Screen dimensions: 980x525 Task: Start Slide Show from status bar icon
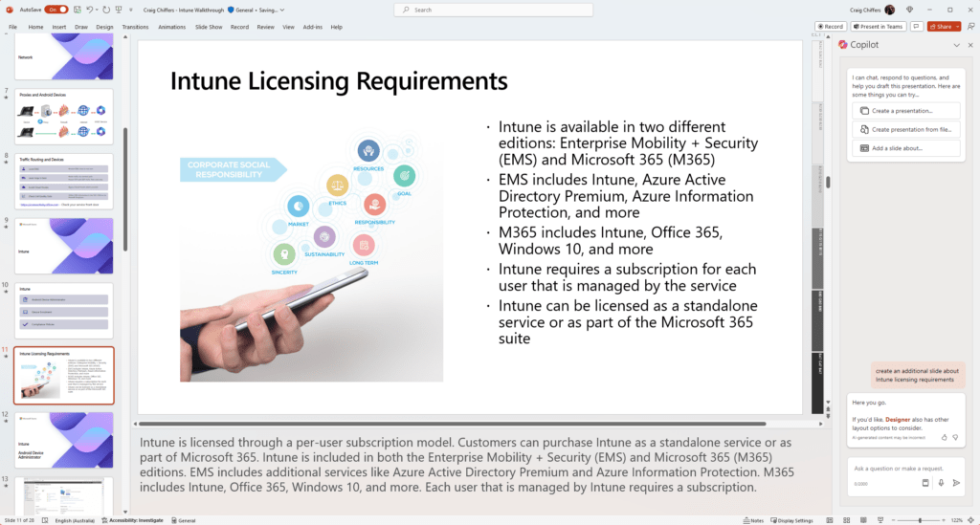pos(880,520)
